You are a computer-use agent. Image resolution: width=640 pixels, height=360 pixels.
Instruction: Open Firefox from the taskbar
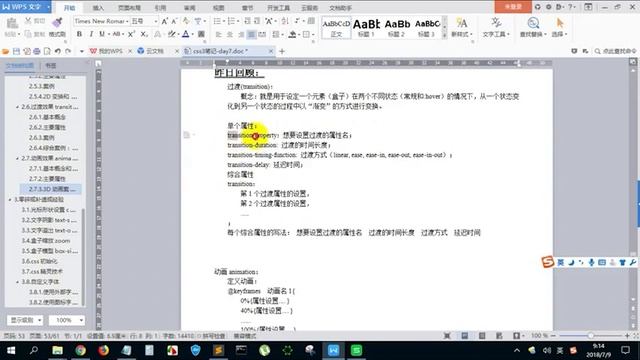click(103, 350)
